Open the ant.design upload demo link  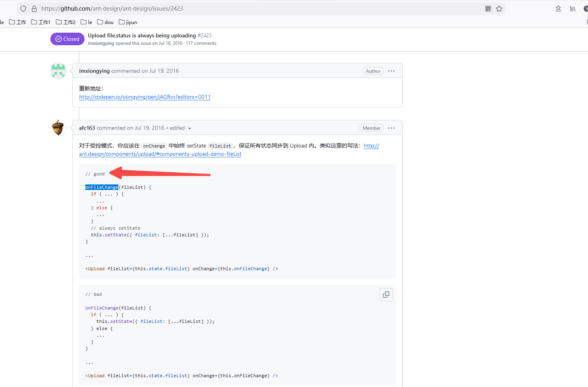coord(160,154)
